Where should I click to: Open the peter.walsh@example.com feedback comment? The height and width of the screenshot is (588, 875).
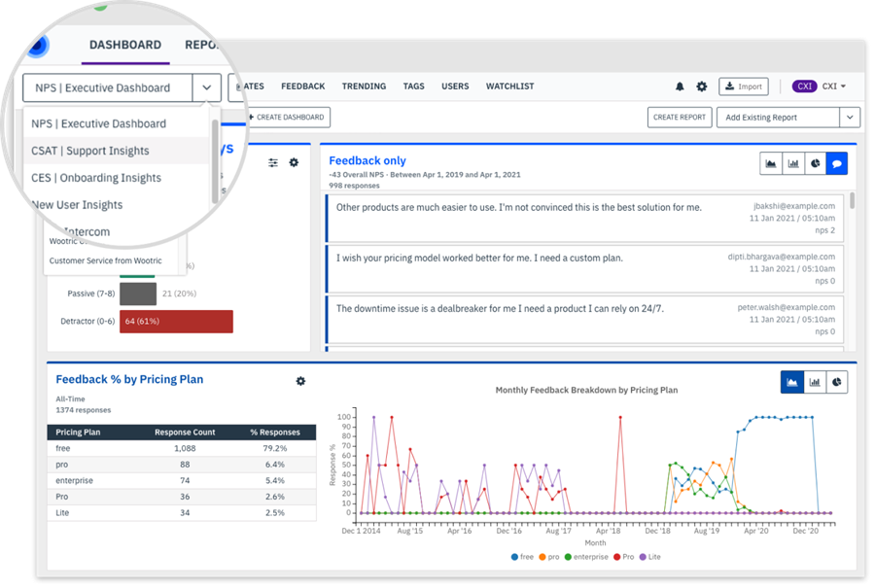pos(585,320)
